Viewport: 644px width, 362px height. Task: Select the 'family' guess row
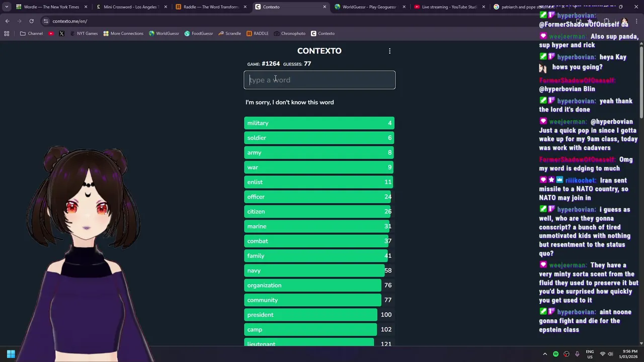(x=319, y=256)
